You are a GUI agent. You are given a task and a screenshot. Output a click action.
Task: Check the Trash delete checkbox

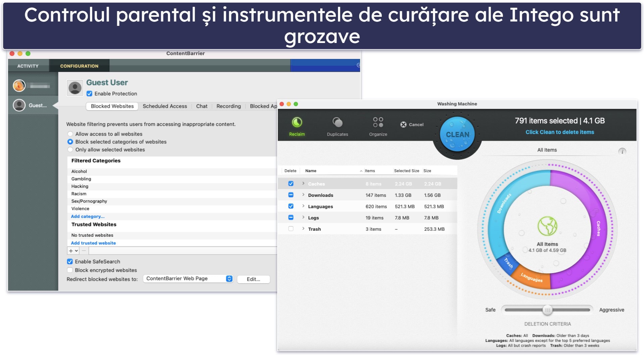tap(291, 229)
